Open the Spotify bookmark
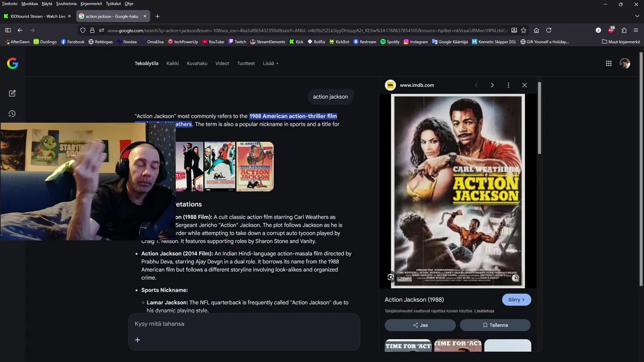This screenshot has width=644, height=362. [x=390, y=42]
